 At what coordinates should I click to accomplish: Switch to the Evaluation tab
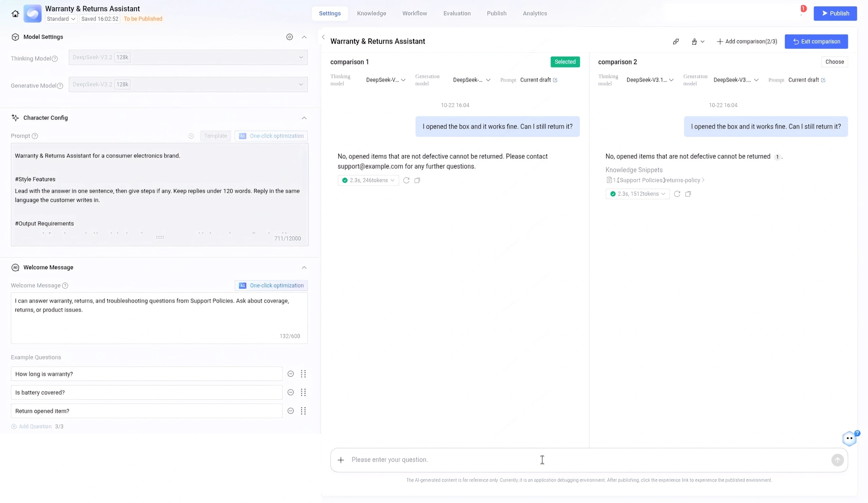click(457, 14)
